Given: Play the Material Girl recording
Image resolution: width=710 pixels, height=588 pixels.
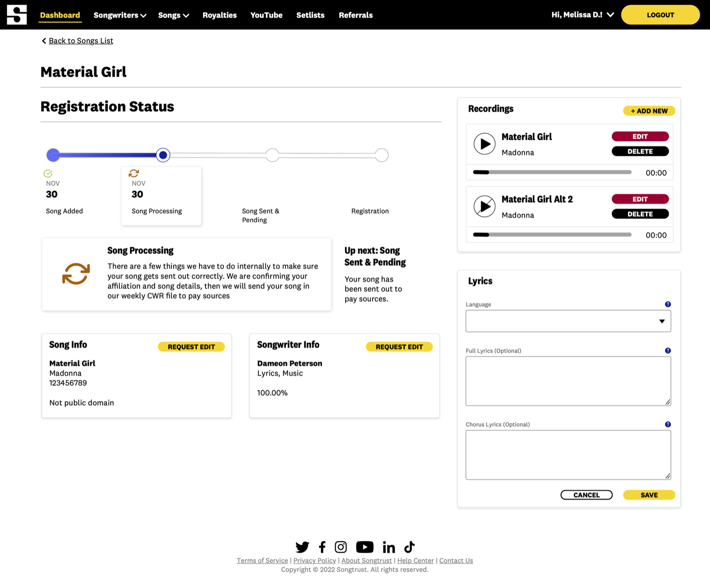Looking at the screenshot, I should (485, 144).
